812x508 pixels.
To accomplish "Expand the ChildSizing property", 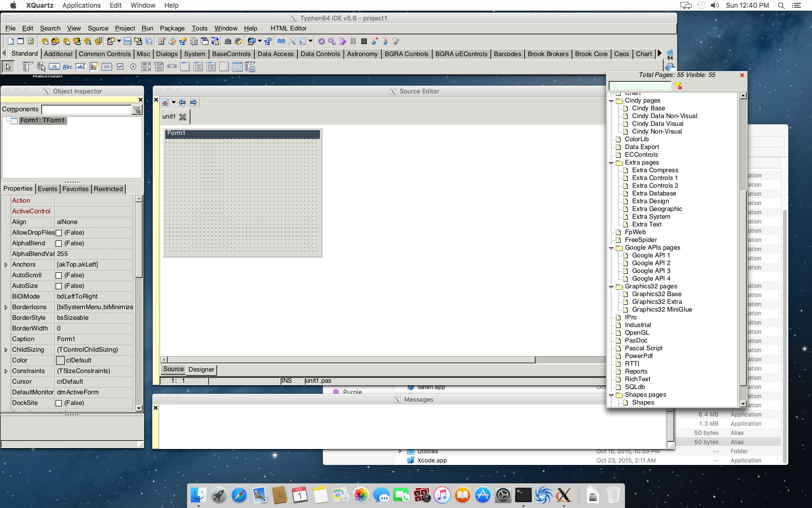I will tap(6, 350).
